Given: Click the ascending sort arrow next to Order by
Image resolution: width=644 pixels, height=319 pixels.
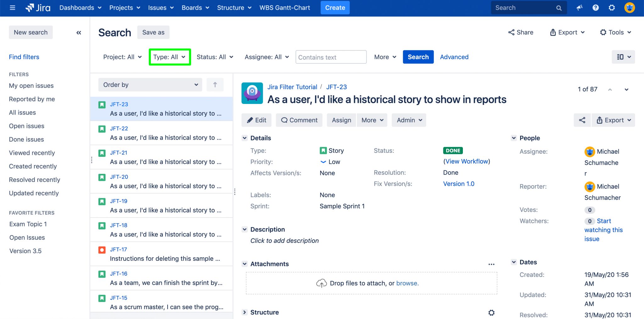Looking at the screenshot, I should tap(215, 84).
